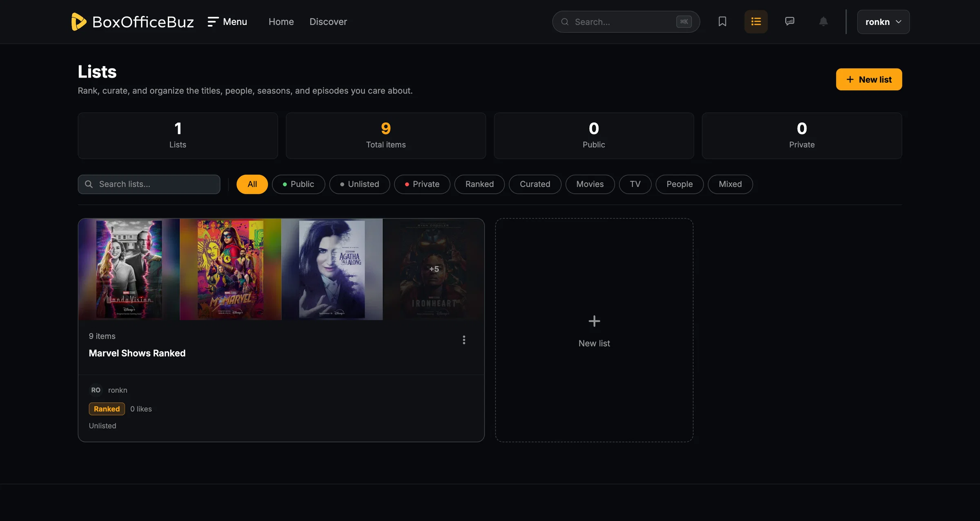This screenshot has height=521, width=980.
Task: Click the WandaVision poster thumbnail
Action: pyautogui.click(x=129, y=269)
